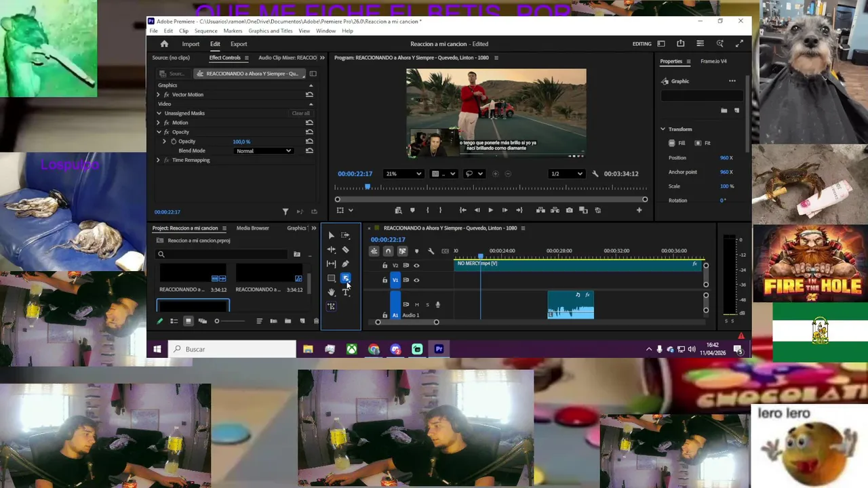The height and width of the screenshot is (488, 868).
Task: Toggle V1 track output eye
Action: point(416,280)
